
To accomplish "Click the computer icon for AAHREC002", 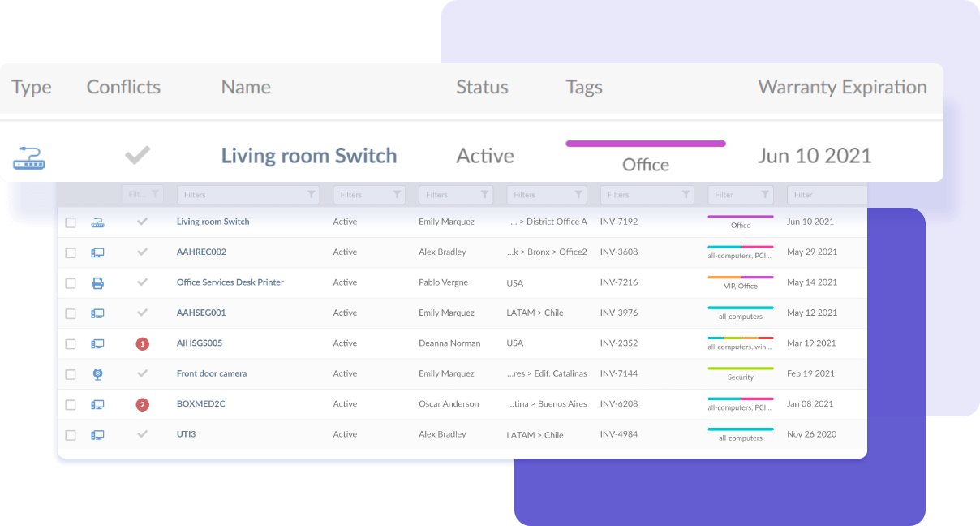I will point(97,252).
